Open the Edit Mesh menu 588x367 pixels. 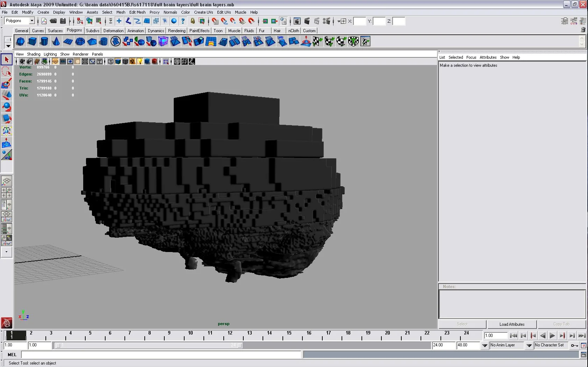coord(137,12)
